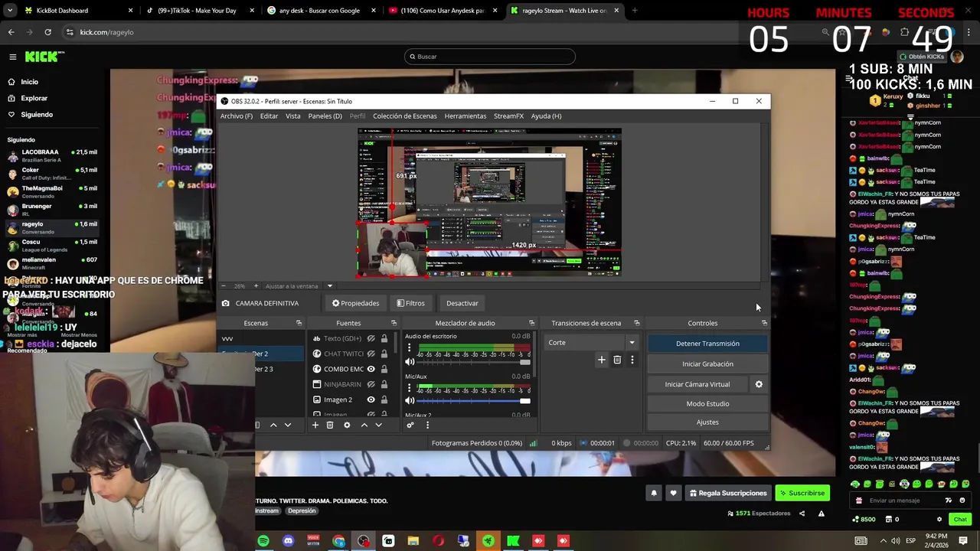980x551 pixels.
Task: Show the Texto (GDI+) source
Action: [371, 338]
